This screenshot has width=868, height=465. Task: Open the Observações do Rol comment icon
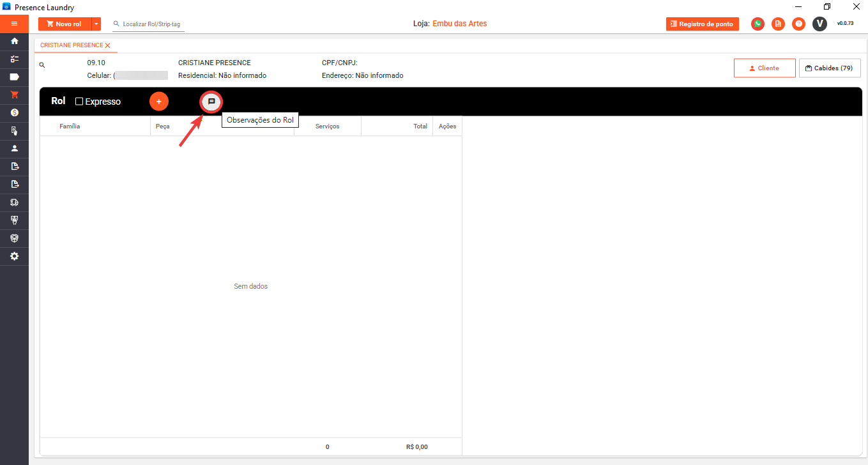pyautogui.click(x=211, y=102)
